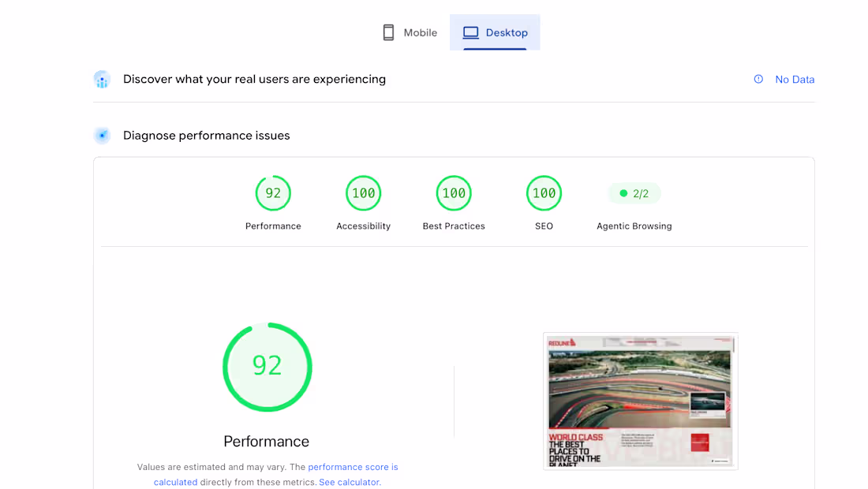
Task: Open the See calculator link
Action: click(x=350, y=483)
